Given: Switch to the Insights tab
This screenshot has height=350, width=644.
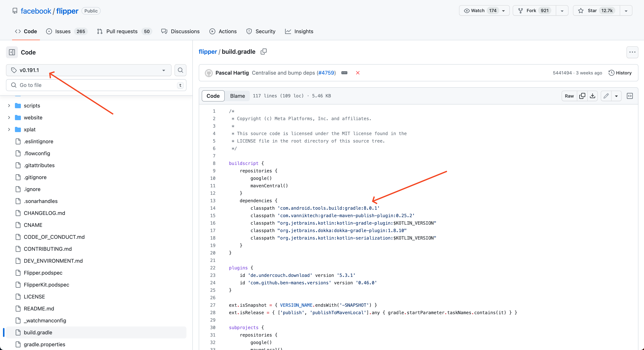Looking at the screenshot, I should click(304, 31).
